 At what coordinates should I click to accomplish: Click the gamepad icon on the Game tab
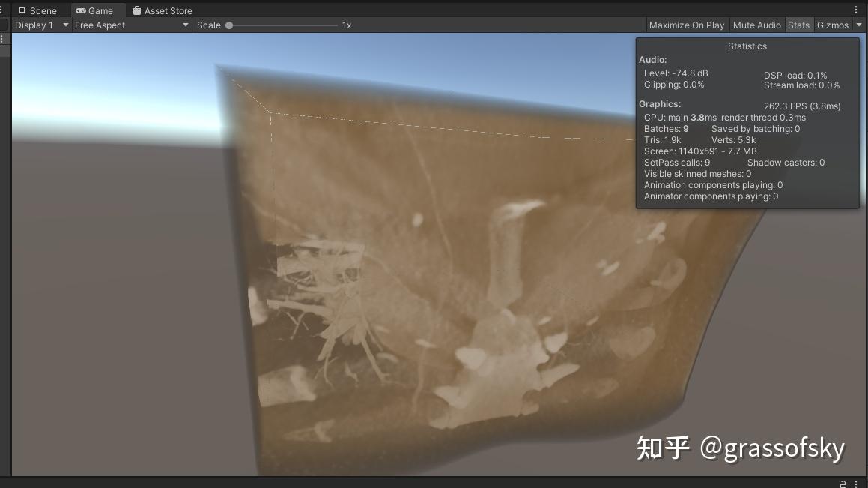click(x=80, y=10)
